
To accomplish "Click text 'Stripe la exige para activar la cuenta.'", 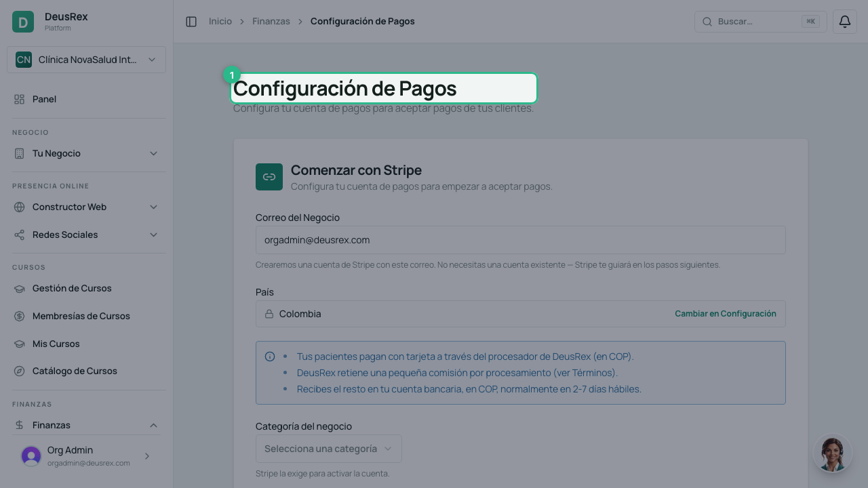I will [x=323, y=474].
